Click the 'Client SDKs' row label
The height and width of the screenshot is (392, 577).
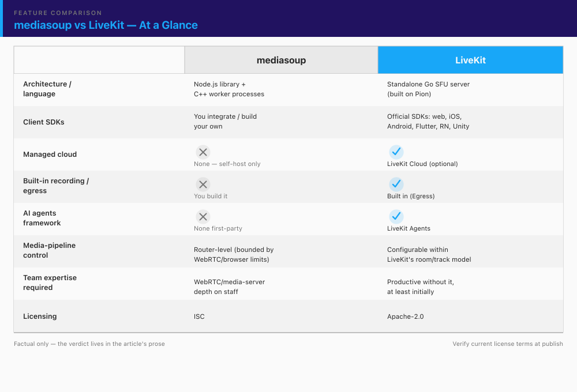pyautogui.click(x=43, y=122)
